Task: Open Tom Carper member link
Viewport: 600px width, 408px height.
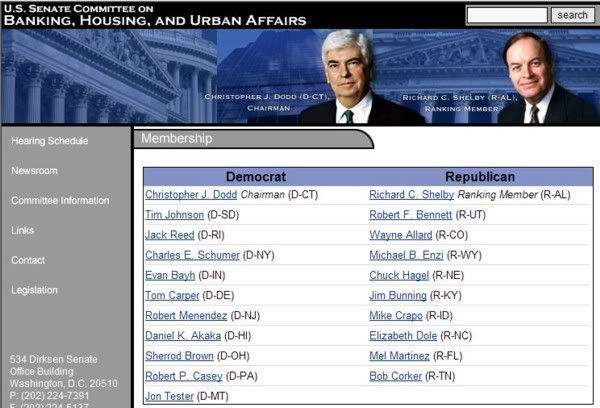Action: click(172, 295)
